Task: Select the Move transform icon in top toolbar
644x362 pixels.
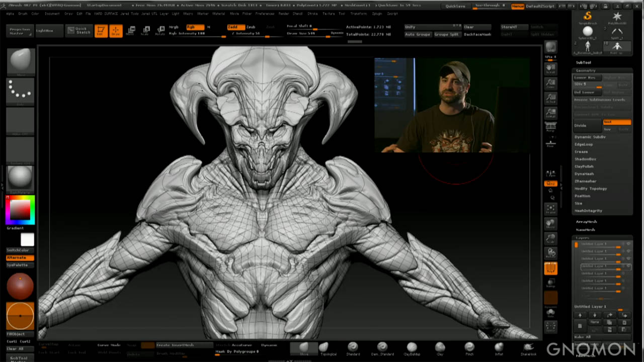Action: coord(131,31)
